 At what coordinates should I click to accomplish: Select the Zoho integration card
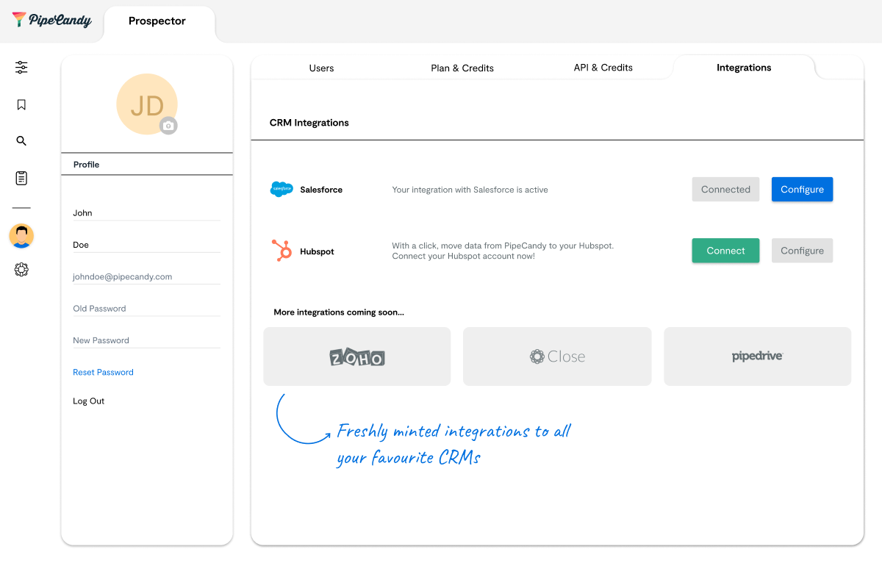tap(357, 356)
